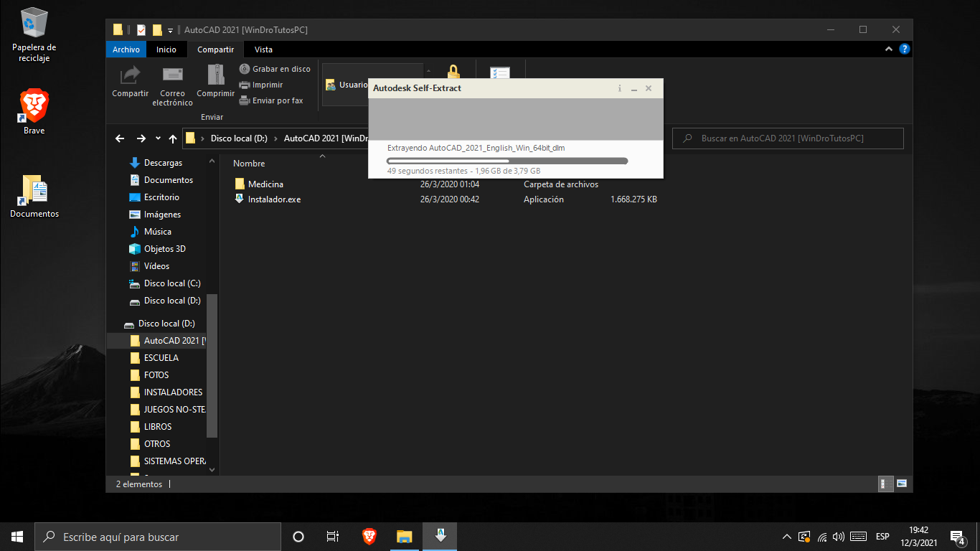Open the volume speaker icon in tray
The width and height of the screenshot is (980, 551).
[x=839, y=537]
